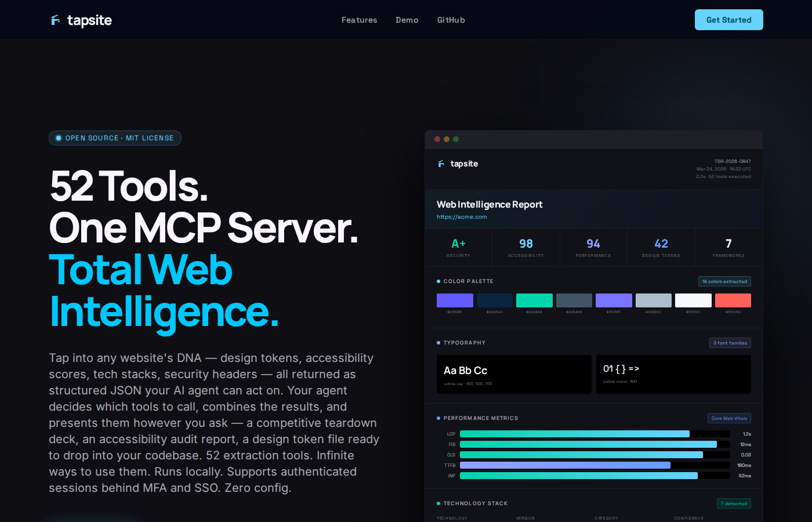Select the #635BFF purple color swatch
Screen dimensions: 812x522
[455, 300]
